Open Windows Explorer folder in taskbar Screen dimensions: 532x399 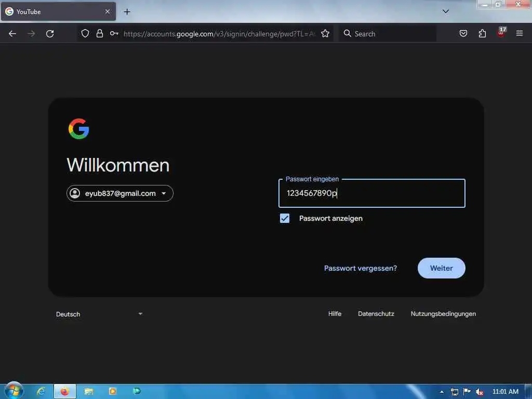coord(88,392)
